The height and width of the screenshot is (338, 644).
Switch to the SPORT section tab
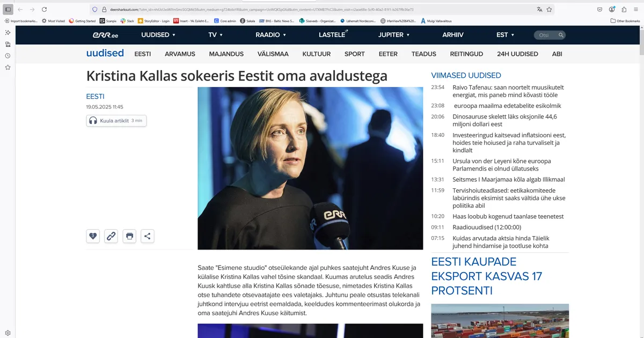click(x=354, y=54)
